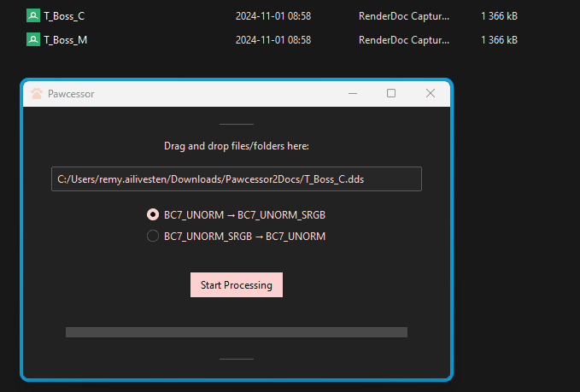Click the 'Drag and drop files/folders here' label

point(236,146)
